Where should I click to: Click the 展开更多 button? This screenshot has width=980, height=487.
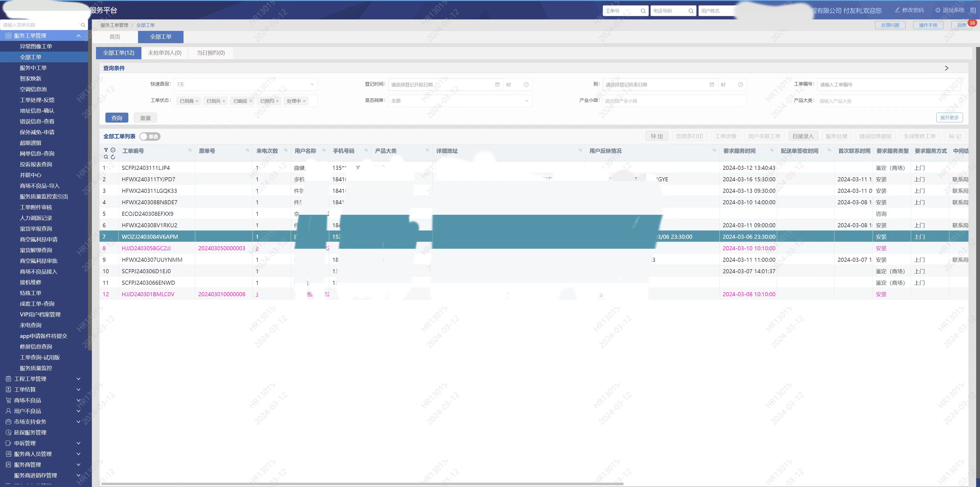click(x=950, y=118)
